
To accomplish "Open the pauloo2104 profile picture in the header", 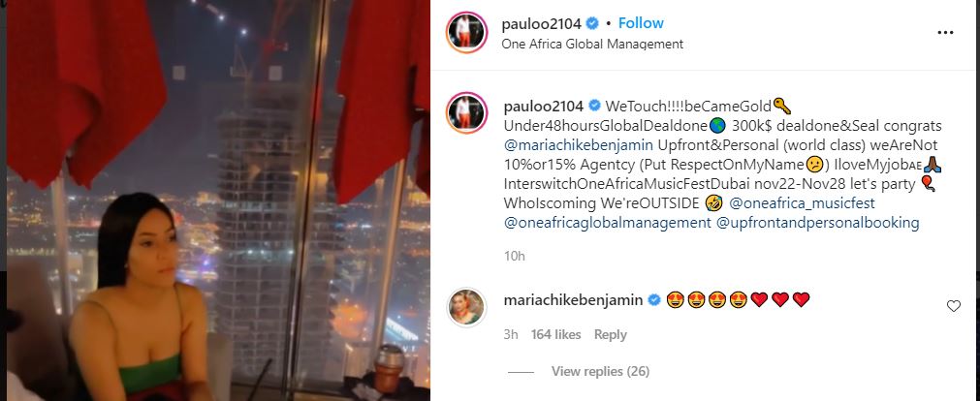I will tap(466, 33).
